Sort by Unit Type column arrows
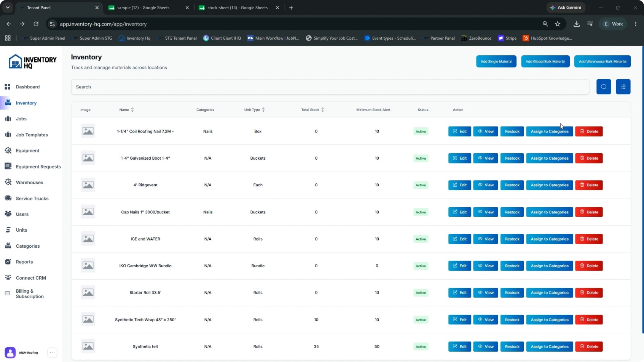The width and height of the screenshot is (644, 362). point(263,110)
